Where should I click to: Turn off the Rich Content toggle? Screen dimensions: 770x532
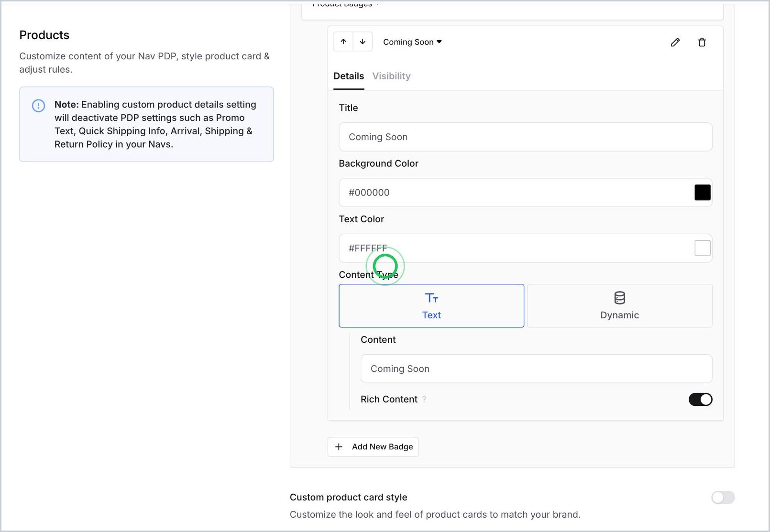700,399
